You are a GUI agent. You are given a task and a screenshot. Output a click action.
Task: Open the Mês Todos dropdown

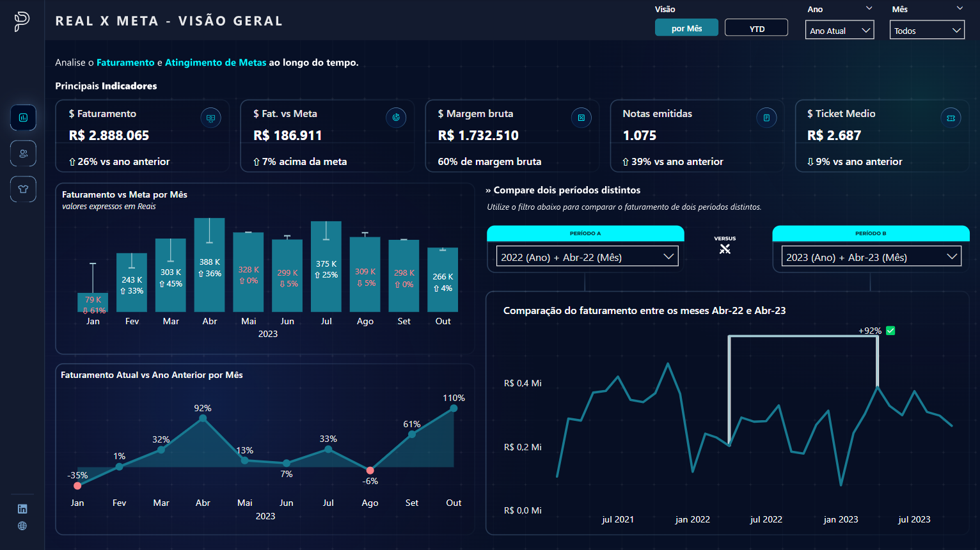(927, 29)
